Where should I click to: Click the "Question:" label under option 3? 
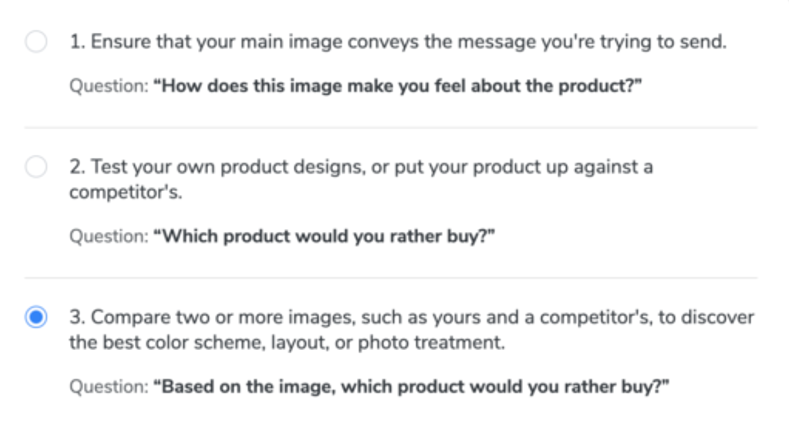pos(108,386)
